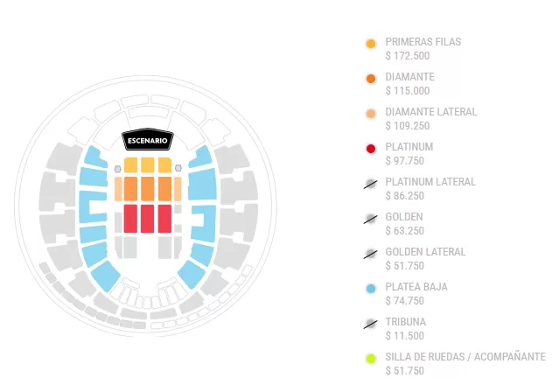
Task: Click the crossed-out icon beside Golden Lateral
Action: [371, 253]
